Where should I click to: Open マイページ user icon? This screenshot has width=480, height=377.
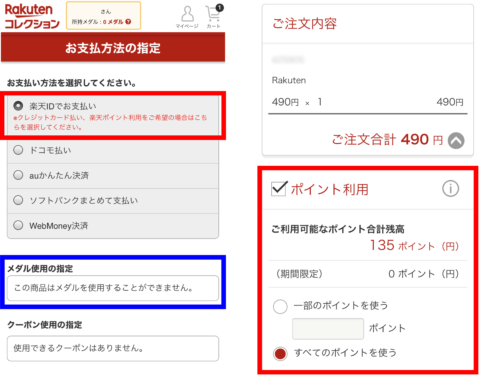pos(187,17)
